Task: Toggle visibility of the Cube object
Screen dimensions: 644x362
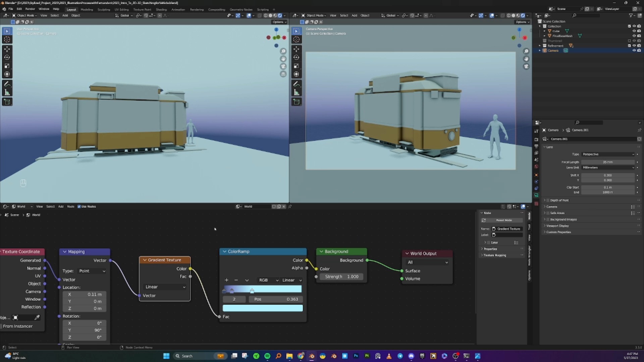Action: pos(634,31)
